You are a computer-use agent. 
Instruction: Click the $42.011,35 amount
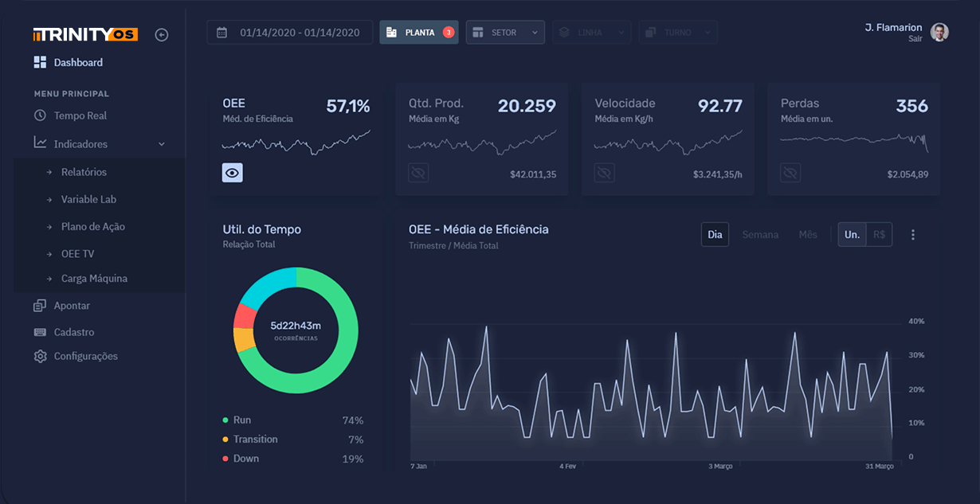(x=533, y=174)
